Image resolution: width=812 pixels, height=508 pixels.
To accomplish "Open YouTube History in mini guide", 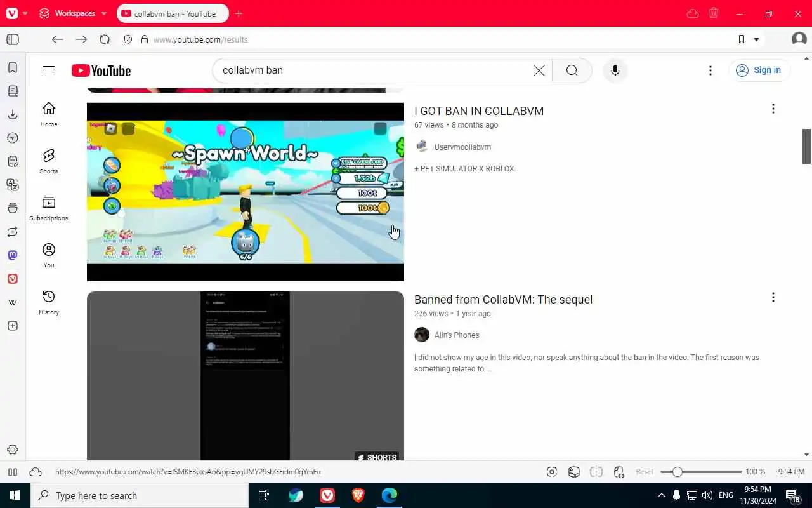I will (x=49, y=303).
